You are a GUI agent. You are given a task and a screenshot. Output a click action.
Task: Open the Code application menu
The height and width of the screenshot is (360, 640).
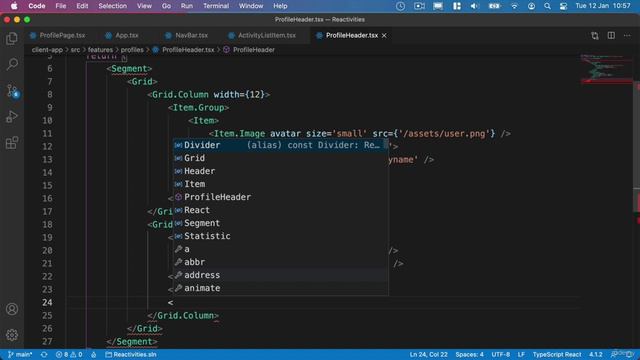coord(37,6)
